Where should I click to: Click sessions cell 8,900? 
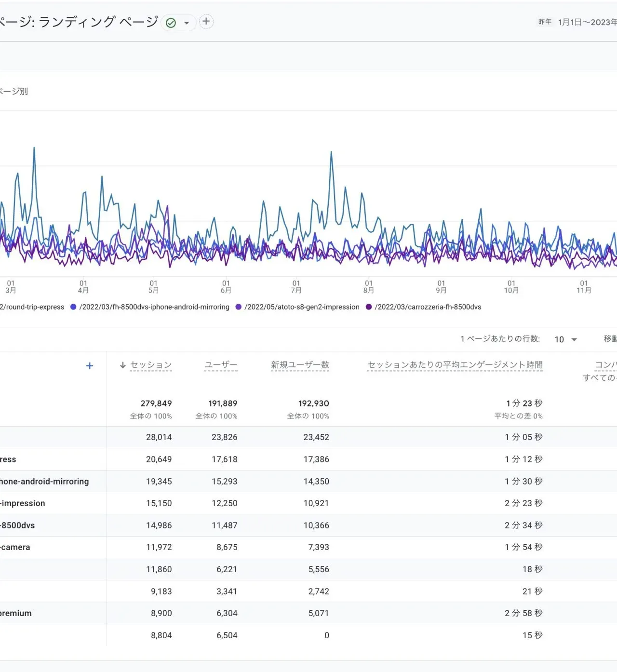click(161, 613)
